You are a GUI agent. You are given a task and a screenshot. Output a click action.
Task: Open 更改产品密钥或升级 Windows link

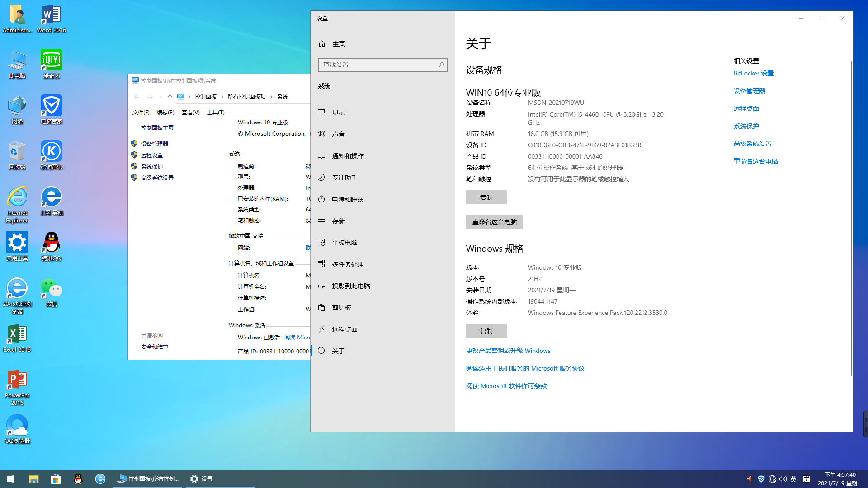coord(508,351)
